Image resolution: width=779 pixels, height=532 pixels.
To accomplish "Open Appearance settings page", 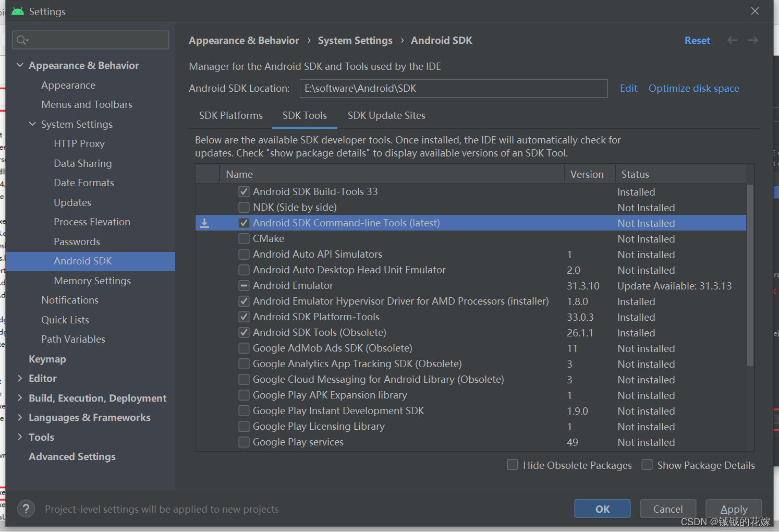I will pyautogui.click(x=68, y=85).
